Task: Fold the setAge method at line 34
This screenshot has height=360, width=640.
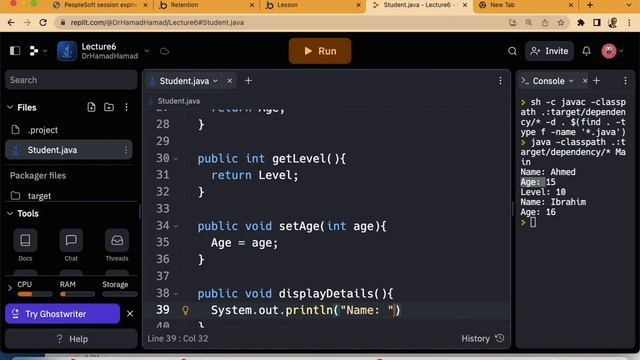Action: (176, 226)
